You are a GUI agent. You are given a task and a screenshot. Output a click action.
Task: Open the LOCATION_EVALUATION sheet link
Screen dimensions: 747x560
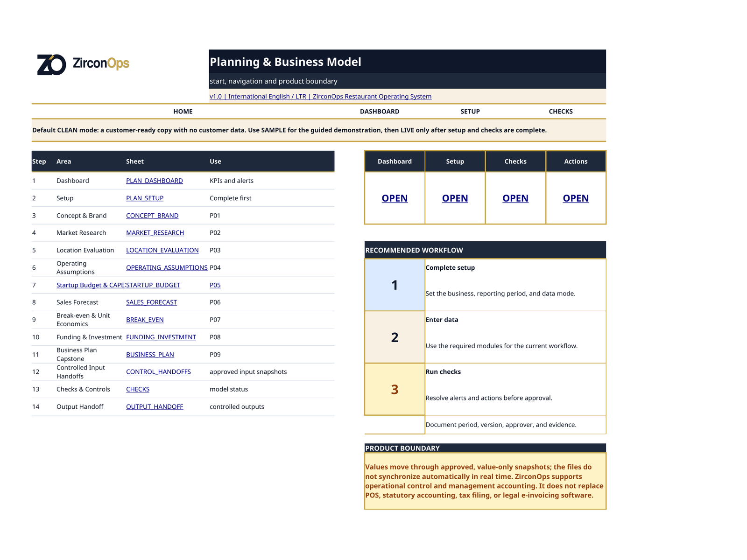pos(162,250)
